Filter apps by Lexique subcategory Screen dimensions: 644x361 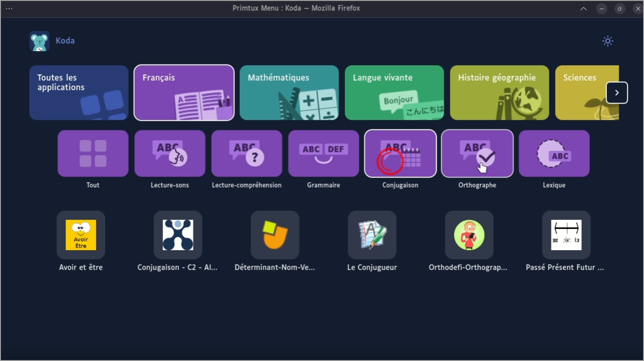pyautogui.click(x=554, y=153)
